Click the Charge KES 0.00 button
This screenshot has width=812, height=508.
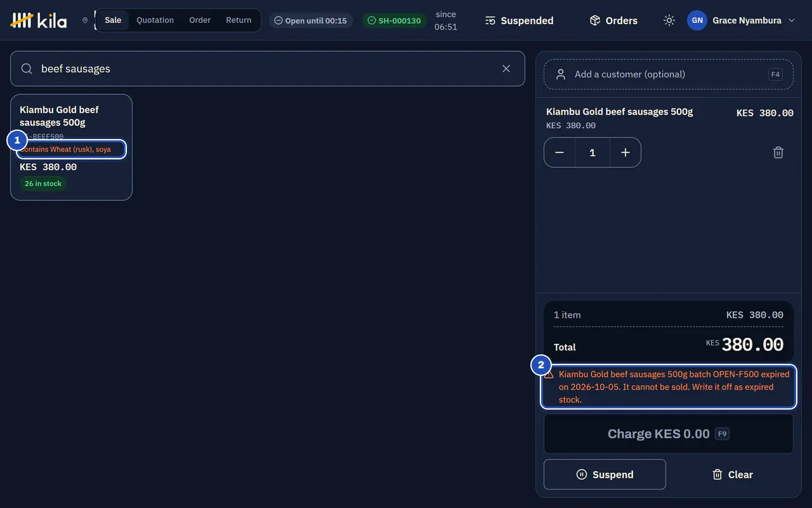tap(669, 434)
